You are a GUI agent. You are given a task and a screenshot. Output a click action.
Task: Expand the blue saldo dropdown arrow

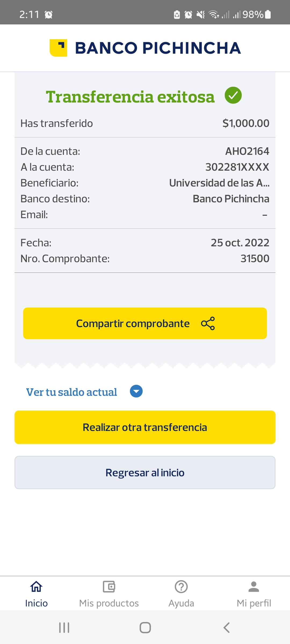tap(136, 391)
